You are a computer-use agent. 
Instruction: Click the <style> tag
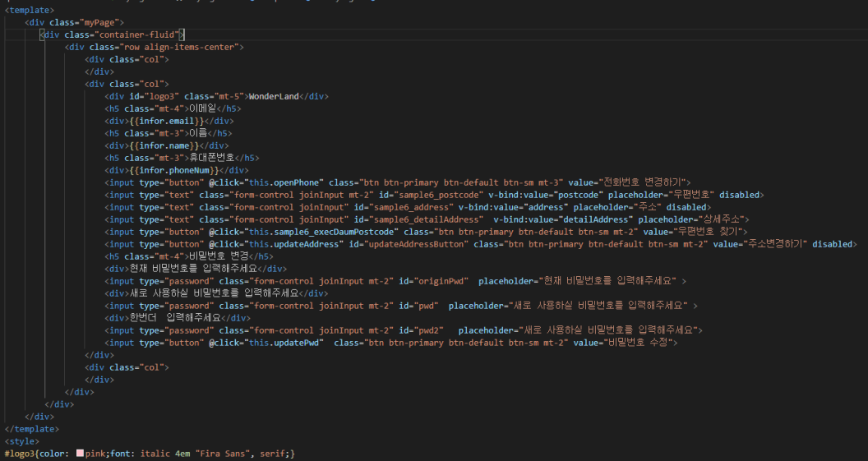[x=21, y=441]
